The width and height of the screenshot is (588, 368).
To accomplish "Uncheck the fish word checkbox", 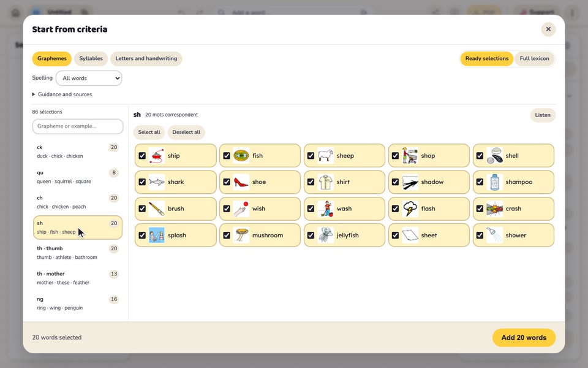I will pyautogui.click(x=227, y=155).
